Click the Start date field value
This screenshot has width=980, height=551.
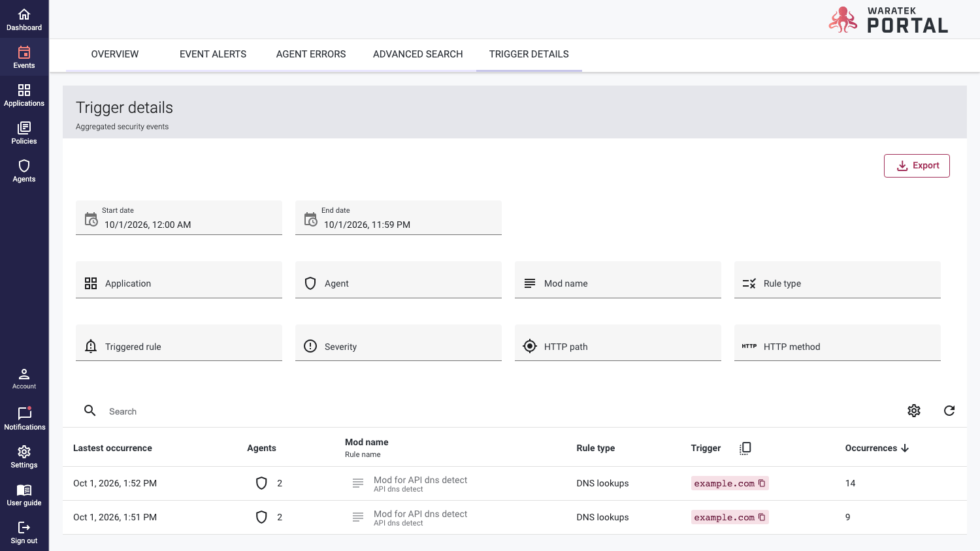[148, 225]
